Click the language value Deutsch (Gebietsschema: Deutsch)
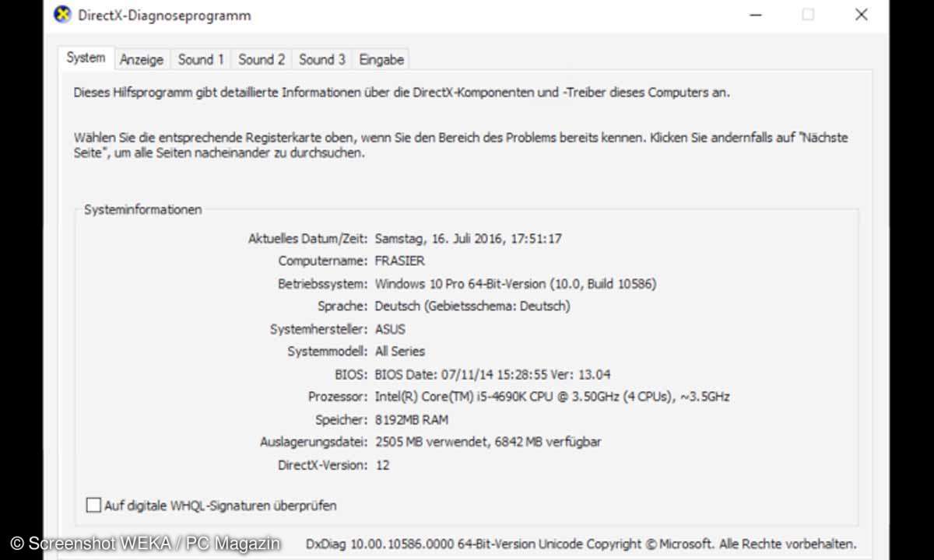Viewport: 934px width, 560px height. coord(472,306)
